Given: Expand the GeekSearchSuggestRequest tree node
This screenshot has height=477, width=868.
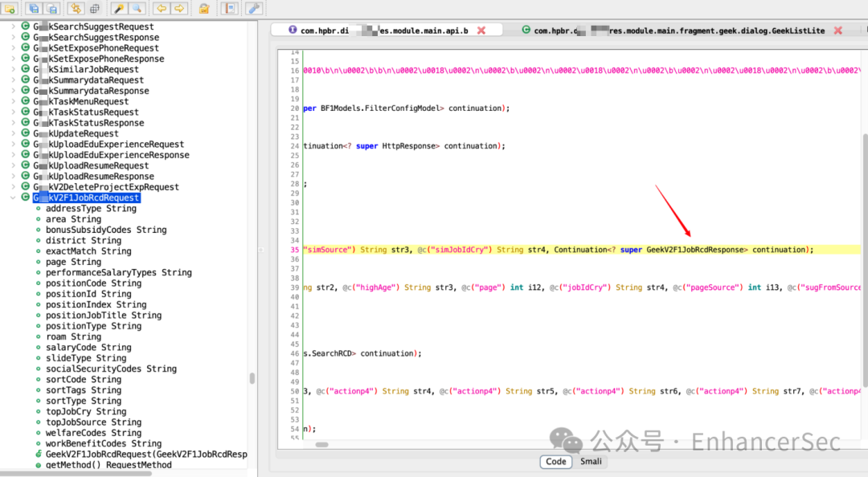Looking at the screenshot, I should [13, 26].
